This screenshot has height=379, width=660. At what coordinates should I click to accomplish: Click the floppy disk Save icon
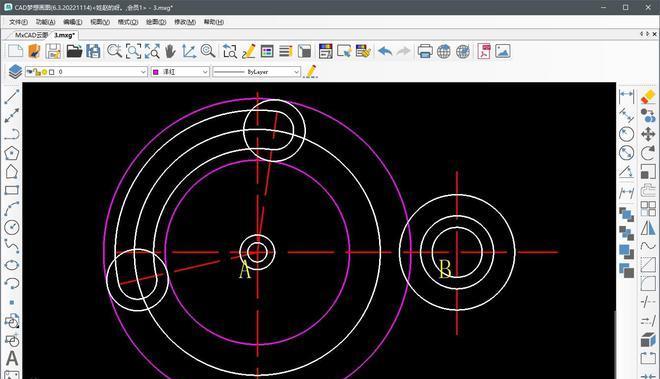[53, 51]
